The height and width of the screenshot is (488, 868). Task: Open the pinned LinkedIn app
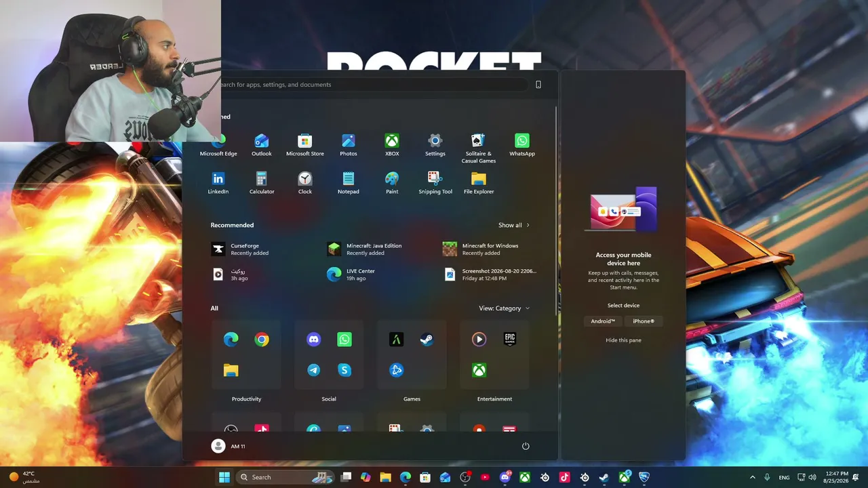click(x=218, y=184)
